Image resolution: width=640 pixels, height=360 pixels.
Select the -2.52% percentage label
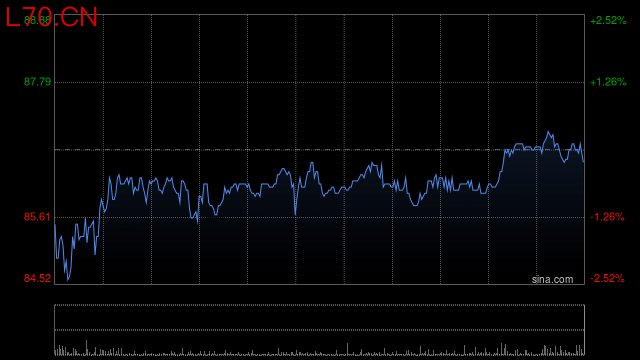tap(607, 278)
